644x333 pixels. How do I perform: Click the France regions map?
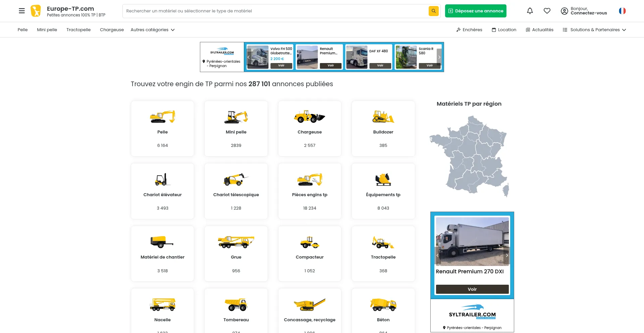pyautogui.click(x=469, y=156)
